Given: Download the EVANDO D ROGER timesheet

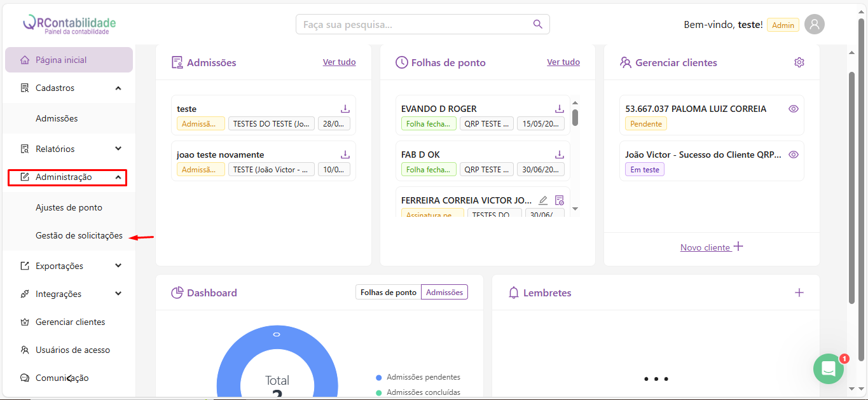Looking at the screenshot, I should click(560, 109).
